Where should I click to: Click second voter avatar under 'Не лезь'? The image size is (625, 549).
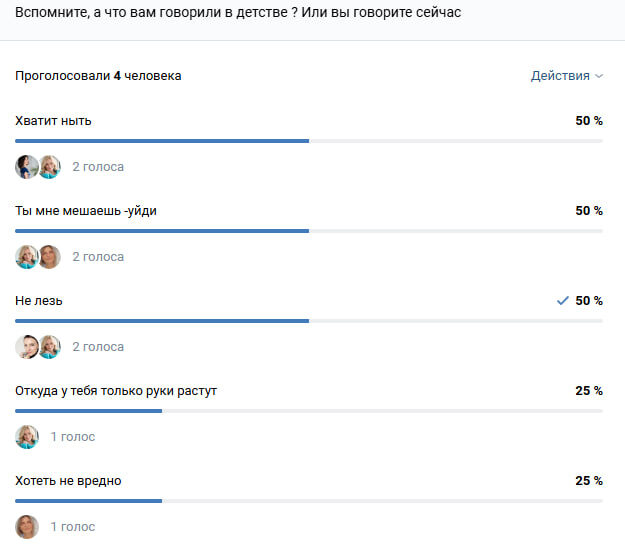pos(50,347)
